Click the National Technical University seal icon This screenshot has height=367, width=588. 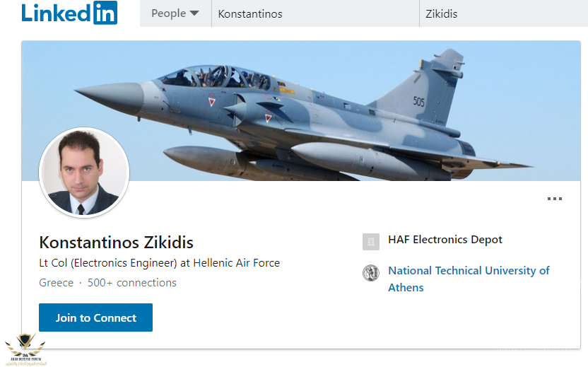tap(371, 273)
